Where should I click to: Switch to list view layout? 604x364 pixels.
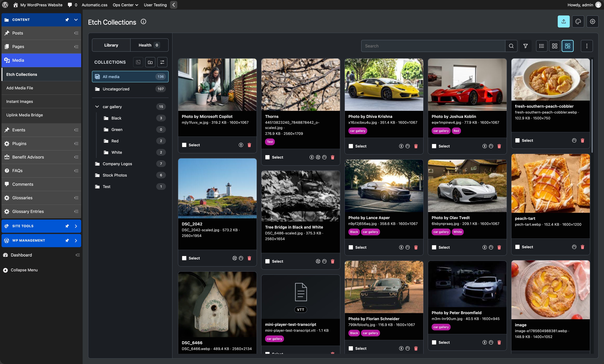coord(541,46)
